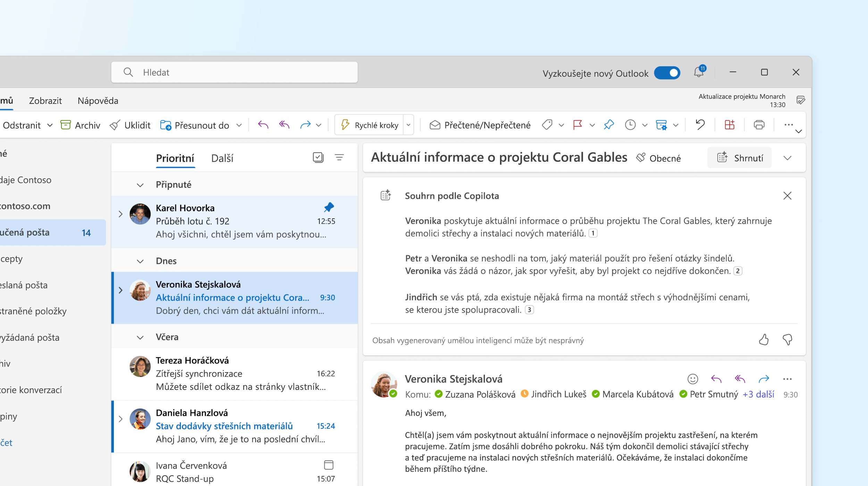Open Odstranit dropdown arrow
The image size is (868, 486).
click(50, 125)
